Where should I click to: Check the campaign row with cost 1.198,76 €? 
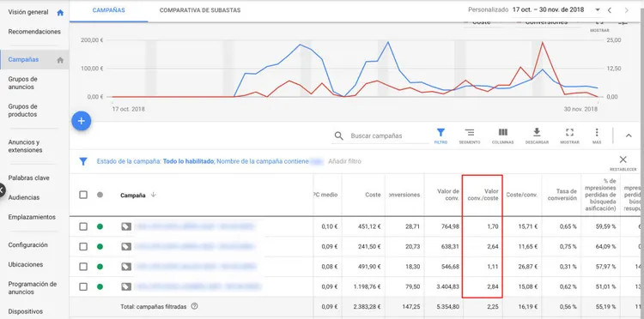[x=83, y=286]
